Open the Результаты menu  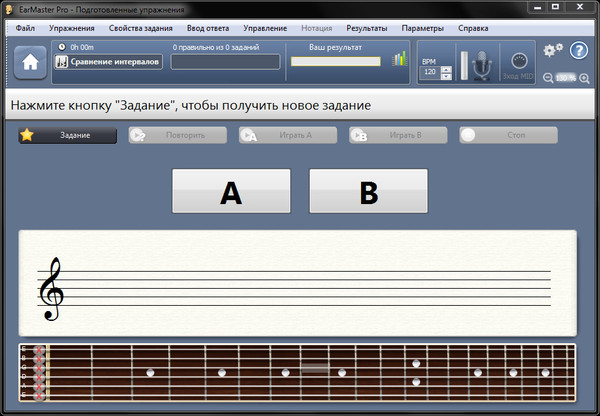point(366,27)
